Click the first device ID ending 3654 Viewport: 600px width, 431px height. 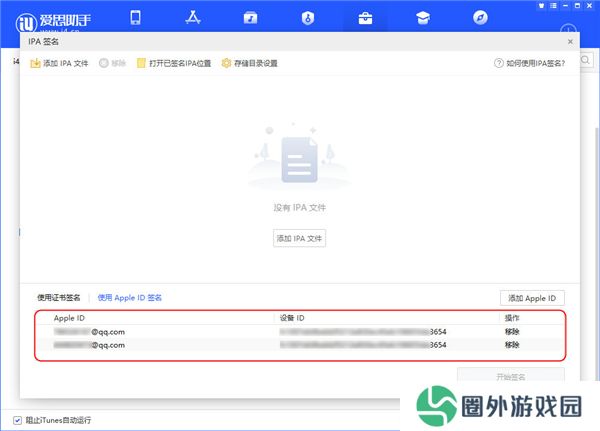tap(363, 332)
